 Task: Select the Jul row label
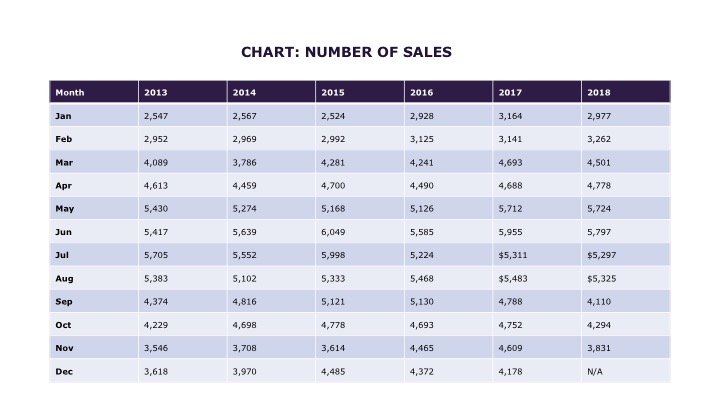point(62,255)
